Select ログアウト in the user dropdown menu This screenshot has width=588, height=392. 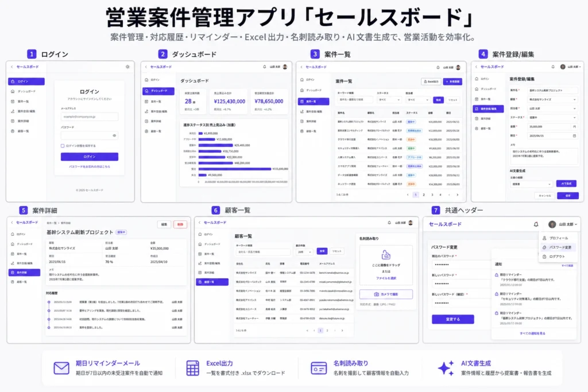[x=558, y=257]
